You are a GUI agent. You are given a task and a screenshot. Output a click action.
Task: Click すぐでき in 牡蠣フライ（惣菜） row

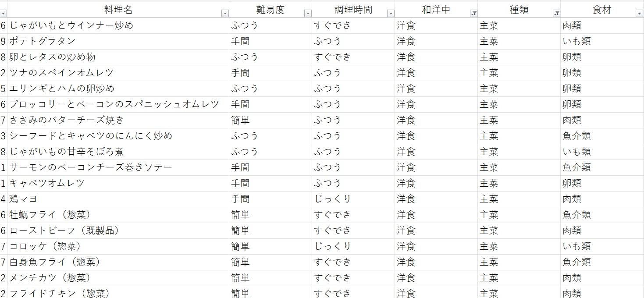(x=333, y=215)
